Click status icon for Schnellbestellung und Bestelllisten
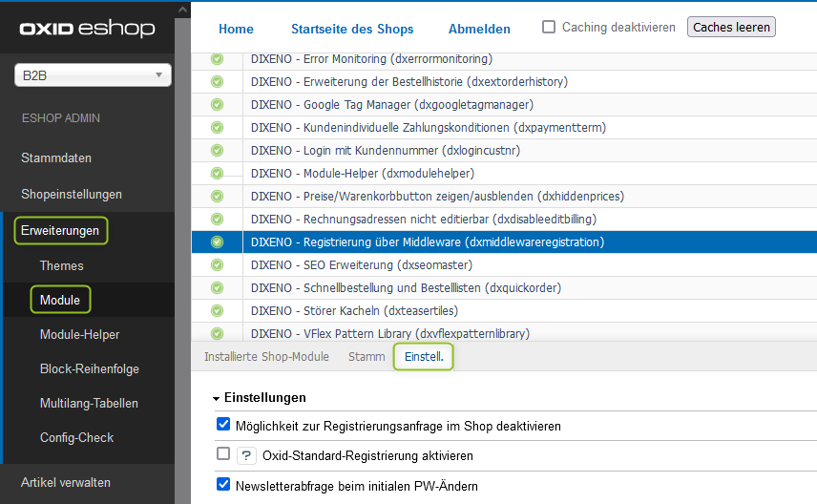 (218, 288)
